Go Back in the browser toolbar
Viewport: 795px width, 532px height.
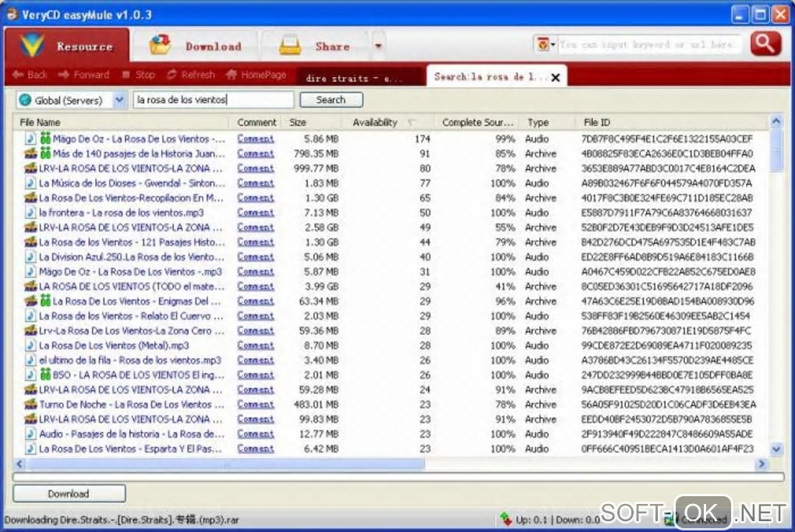[30, 75]
